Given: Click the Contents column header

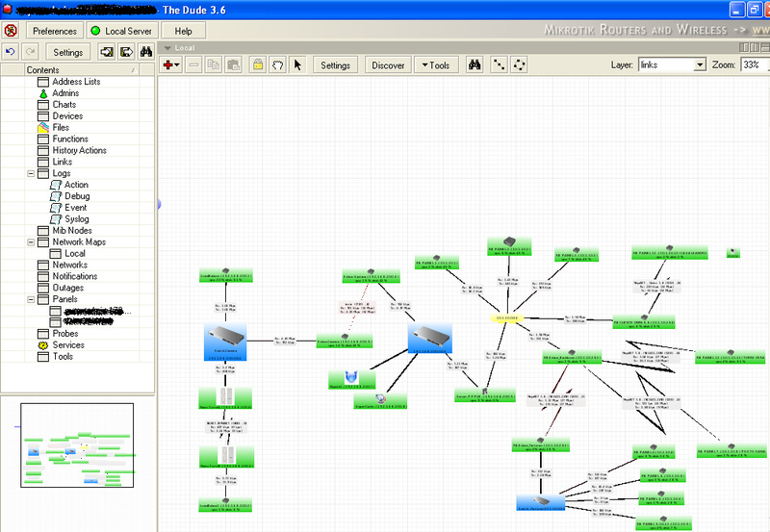Looking at the screenshot, I should 82,69.
